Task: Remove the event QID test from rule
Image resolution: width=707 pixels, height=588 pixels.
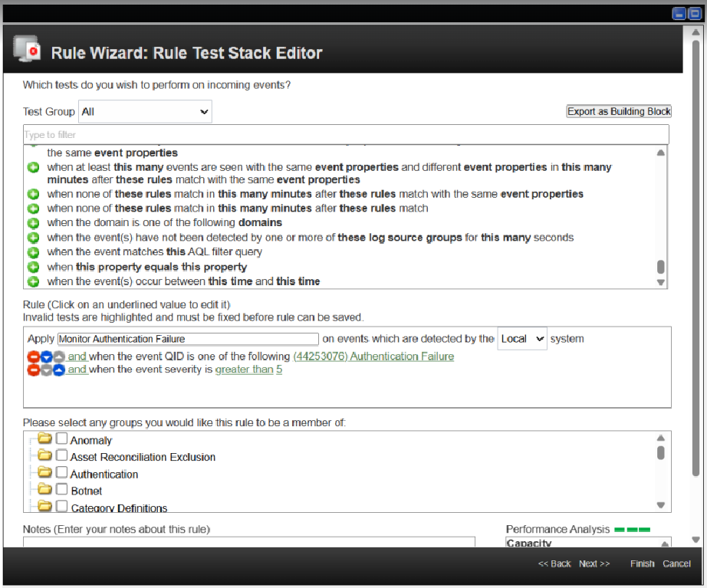Action: [34, 356]
